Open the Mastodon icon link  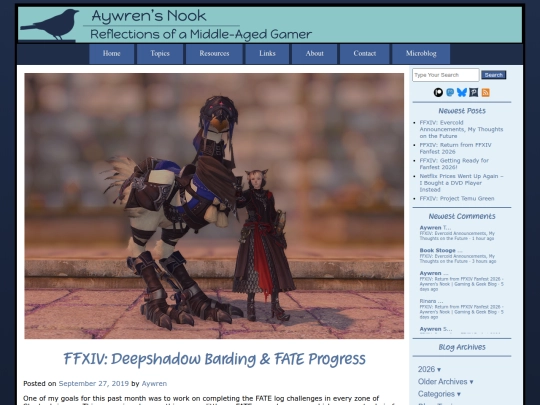click(x=450, y=92)
